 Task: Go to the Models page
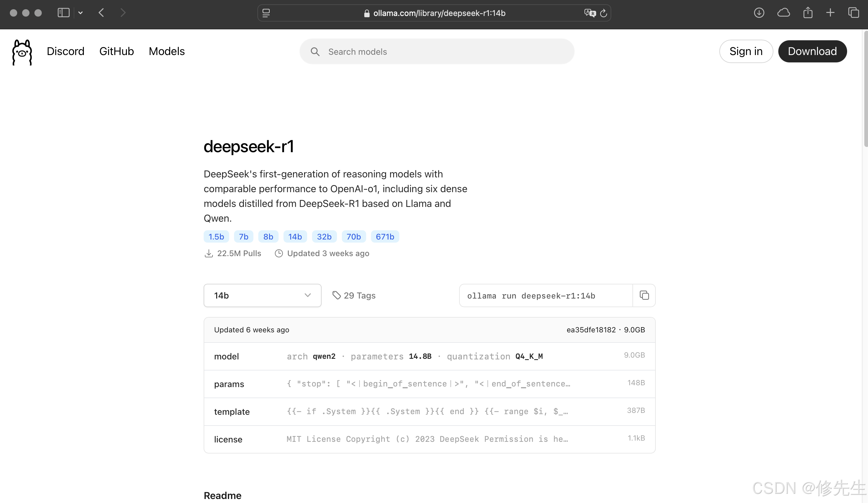pos(167,51)
